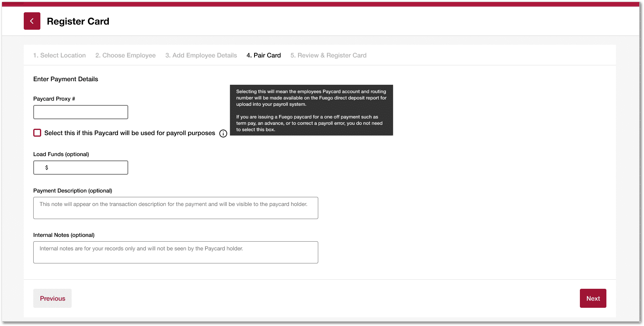
Task: Click the 'Internal Notes (optional)' label
Action: point(64,235)
